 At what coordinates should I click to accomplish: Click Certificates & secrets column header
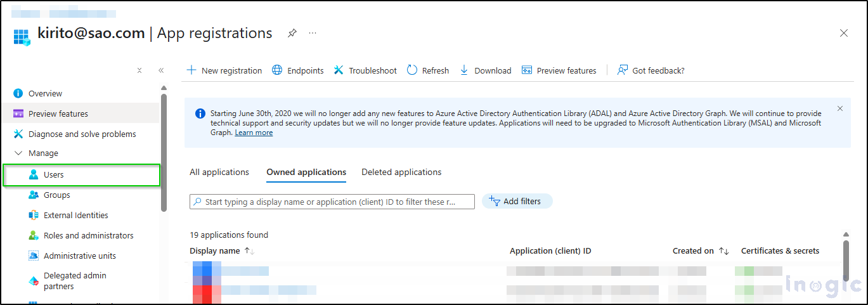[x=780, y=251]
